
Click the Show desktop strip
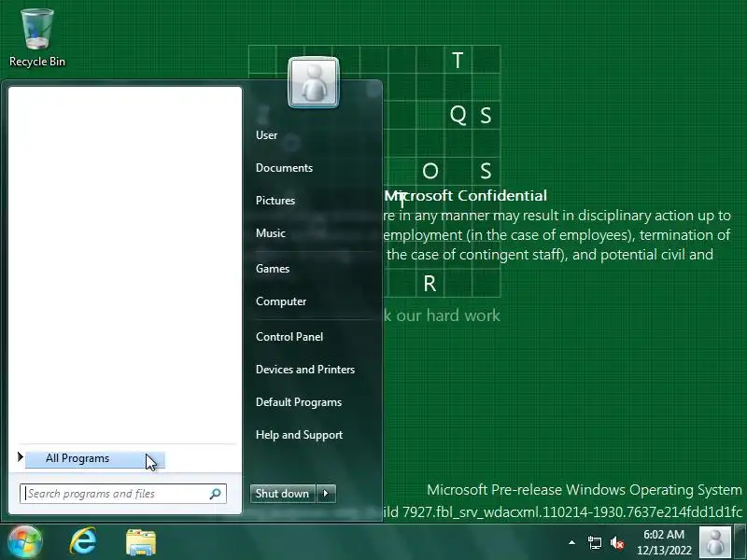click(740, 542)
